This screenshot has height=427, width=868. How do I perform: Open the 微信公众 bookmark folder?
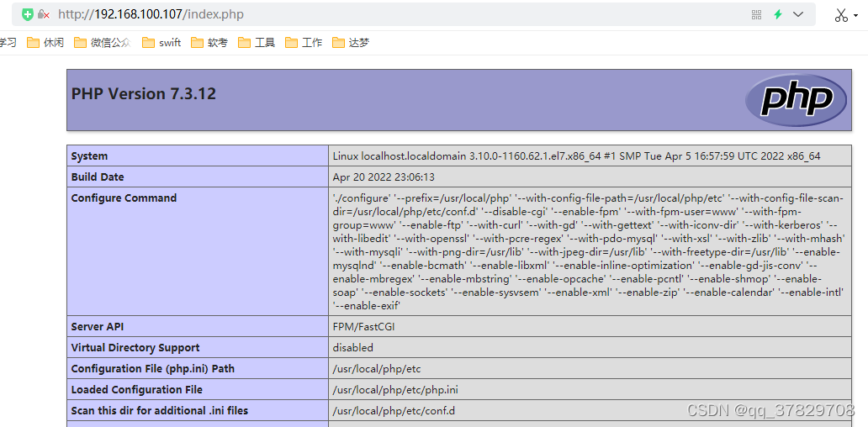point(103,43)
